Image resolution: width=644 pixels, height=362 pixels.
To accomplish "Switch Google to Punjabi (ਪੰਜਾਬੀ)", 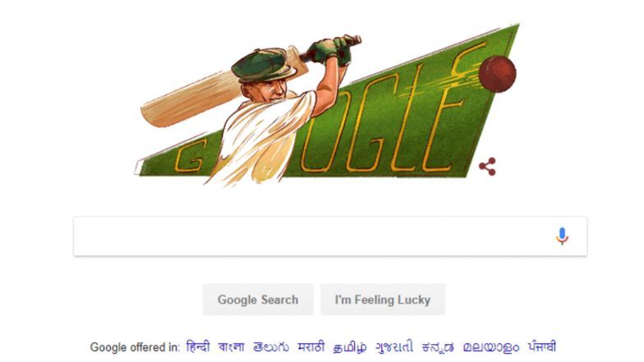I will (x=542, y=346).
